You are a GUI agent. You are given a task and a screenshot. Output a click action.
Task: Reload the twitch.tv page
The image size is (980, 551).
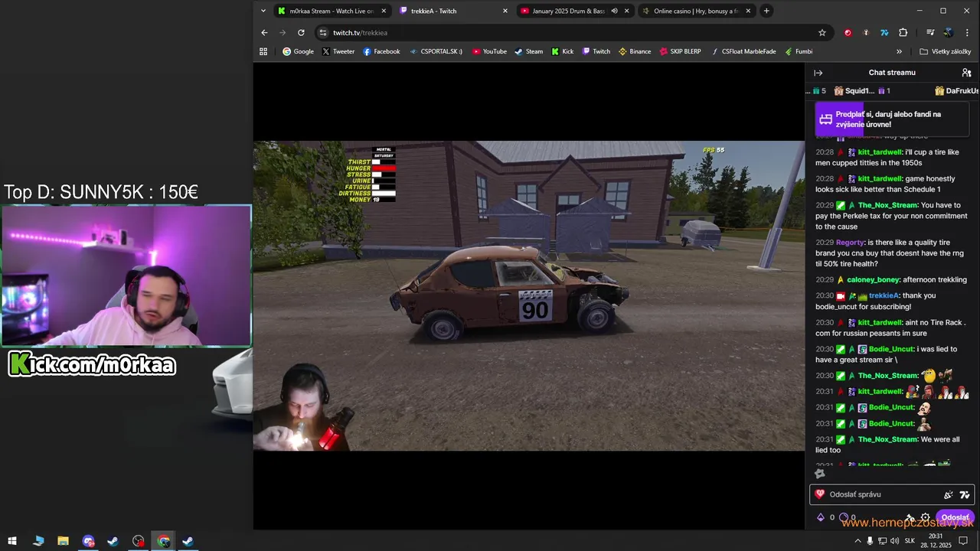pos(301,33)
